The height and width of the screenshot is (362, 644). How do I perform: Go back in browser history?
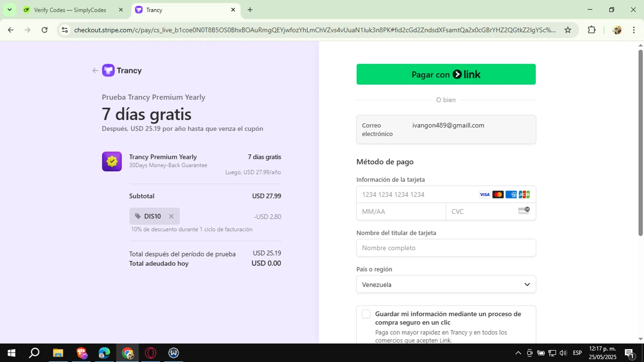pyautogui.click(x=11, y=30)
